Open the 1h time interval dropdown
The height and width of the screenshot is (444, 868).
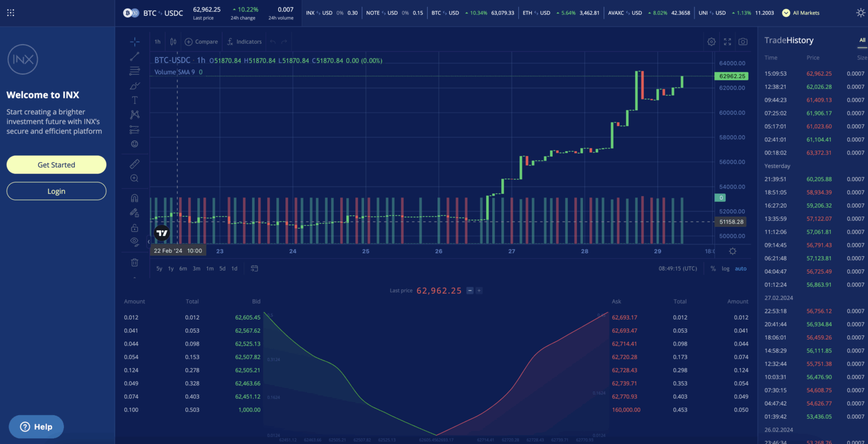158,42
